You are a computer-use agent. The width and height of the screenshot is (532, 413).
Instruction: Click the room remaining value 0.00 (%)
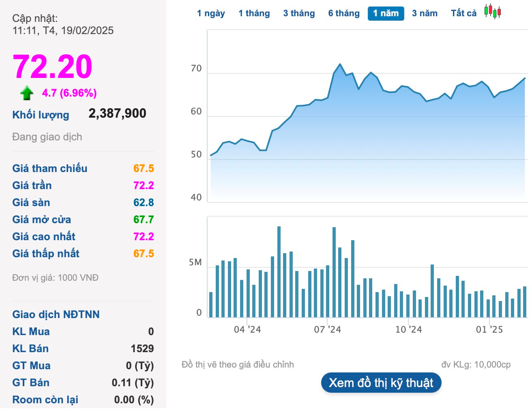coord(134,400)
